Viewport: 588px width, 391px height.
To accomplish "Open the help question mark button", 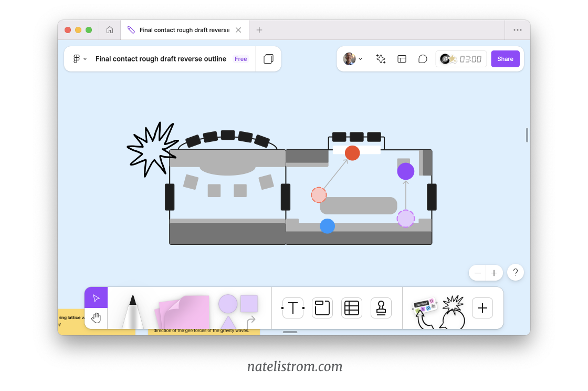I will (515, 272).
